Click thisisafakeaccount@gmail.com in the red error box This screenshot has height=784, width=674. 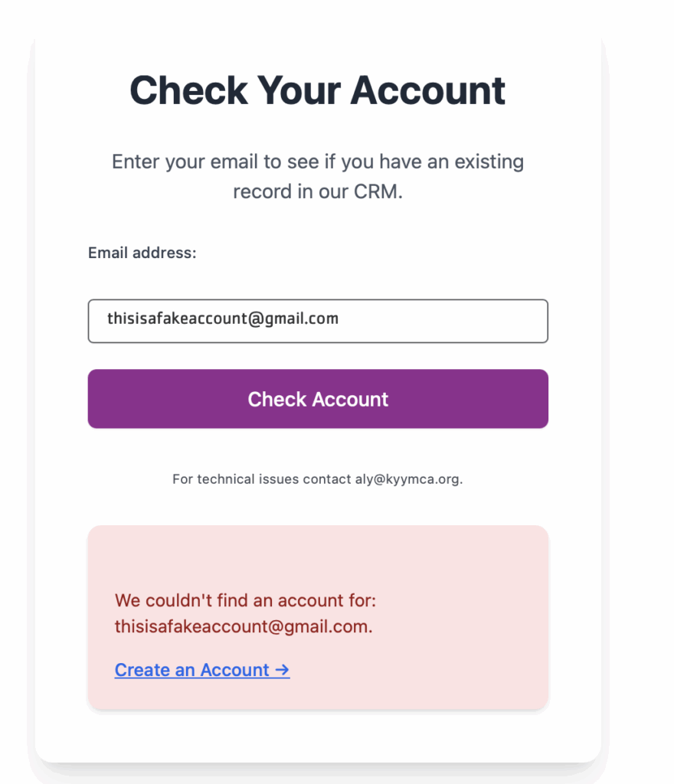pos(242,626)
